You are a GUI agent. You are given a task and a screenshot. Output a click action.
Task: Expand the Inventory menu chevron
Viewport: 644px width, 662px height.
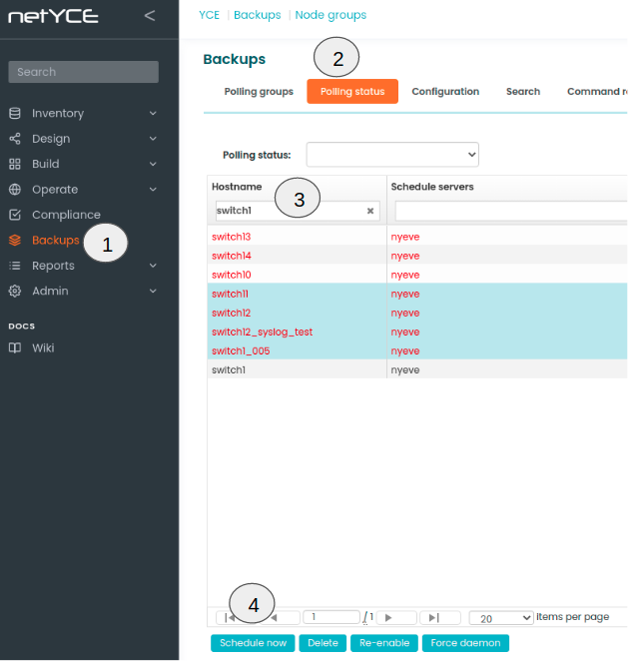pos(153,113)
